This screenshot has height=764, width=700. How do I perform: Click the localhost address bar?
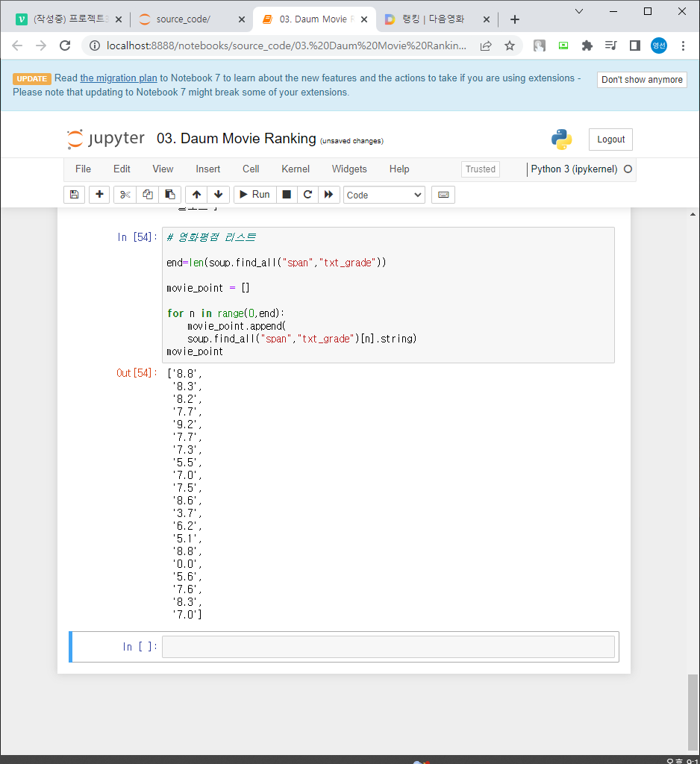[287, 46]
